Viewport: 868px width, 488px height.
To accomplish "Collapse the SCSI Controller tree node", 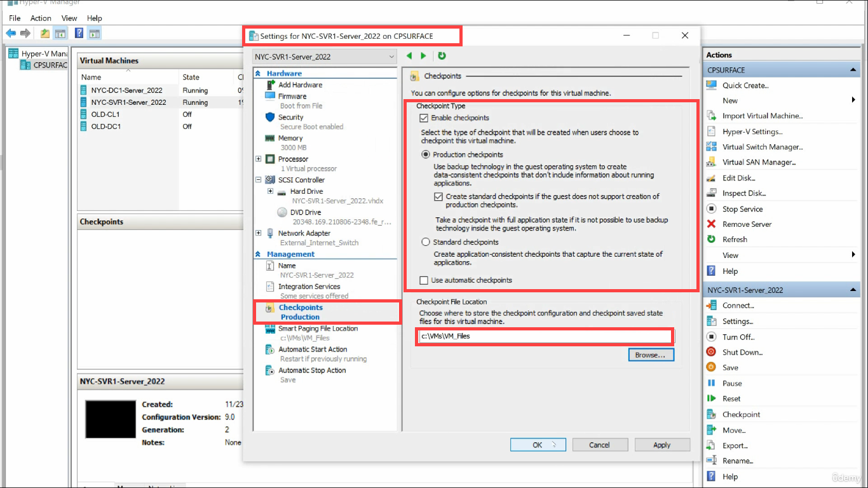I will [x=258, y=180].
